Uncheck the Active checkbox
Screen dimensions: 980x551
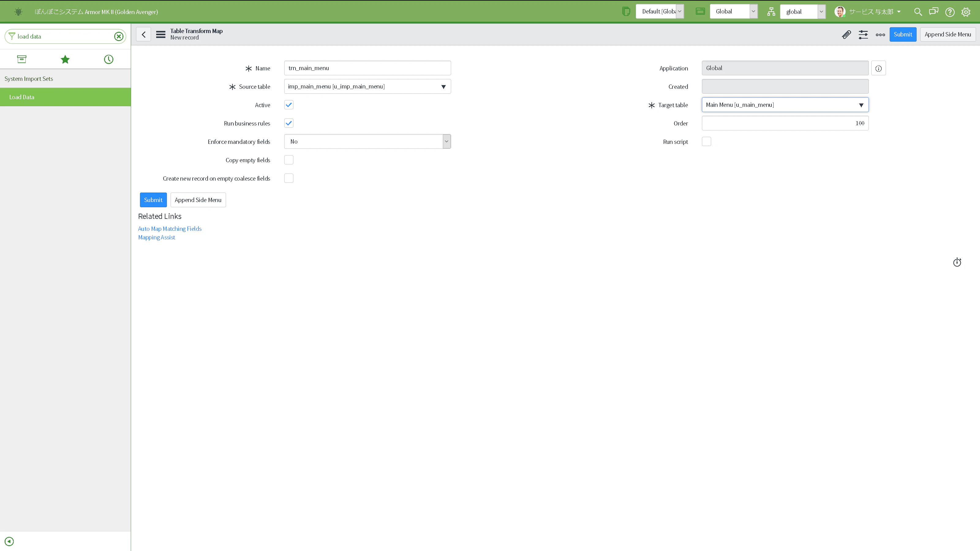[x=289, y=105]
